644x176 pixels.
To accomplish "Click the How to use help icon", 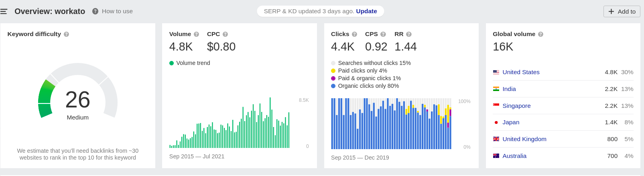I will tap(95, 11).
